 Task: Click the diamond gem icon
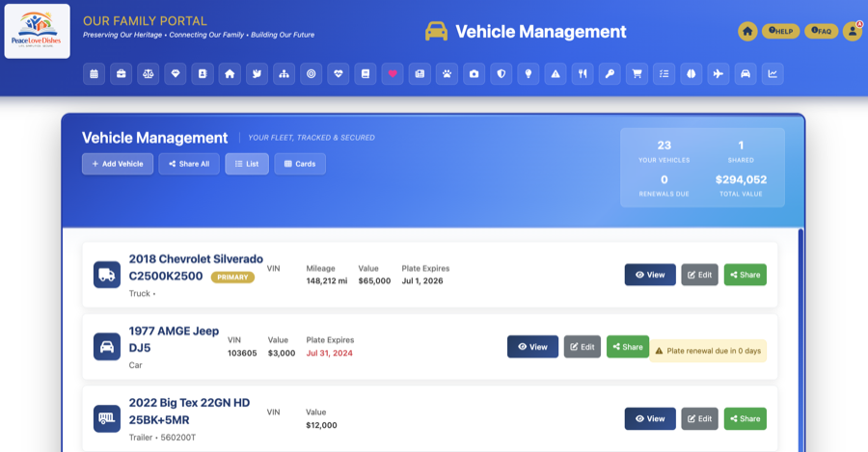pyautogui.click(x=176, y=73)
